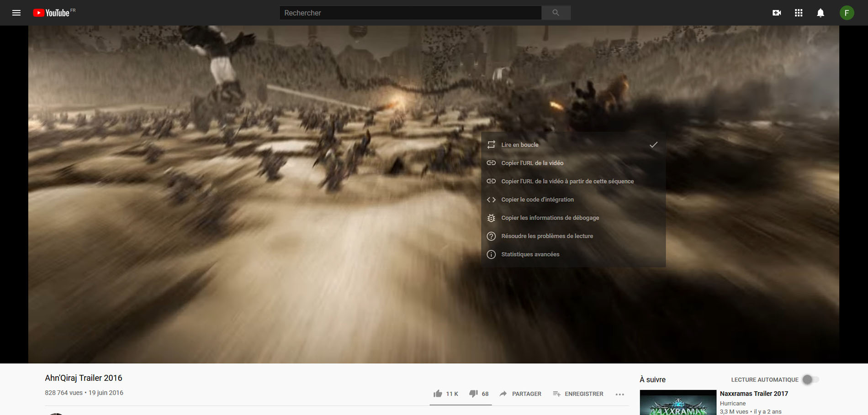Image resolution: width=868 pixels, height=415 pixels.
Task: Click the Hurricane channel name
Action: pos(733,404)
